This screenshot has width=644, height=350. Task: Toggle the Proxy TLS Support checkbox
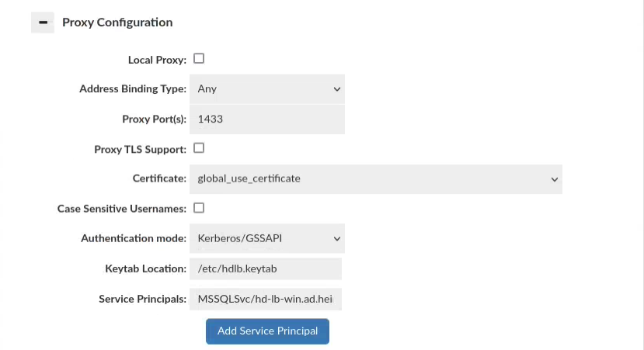click(199, 148)
